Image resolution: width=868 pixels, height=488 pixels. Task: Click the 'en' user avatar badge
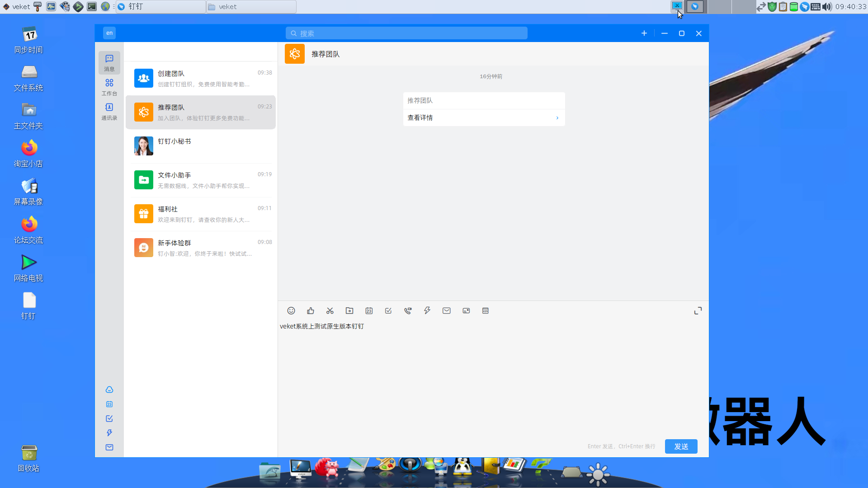109,33
